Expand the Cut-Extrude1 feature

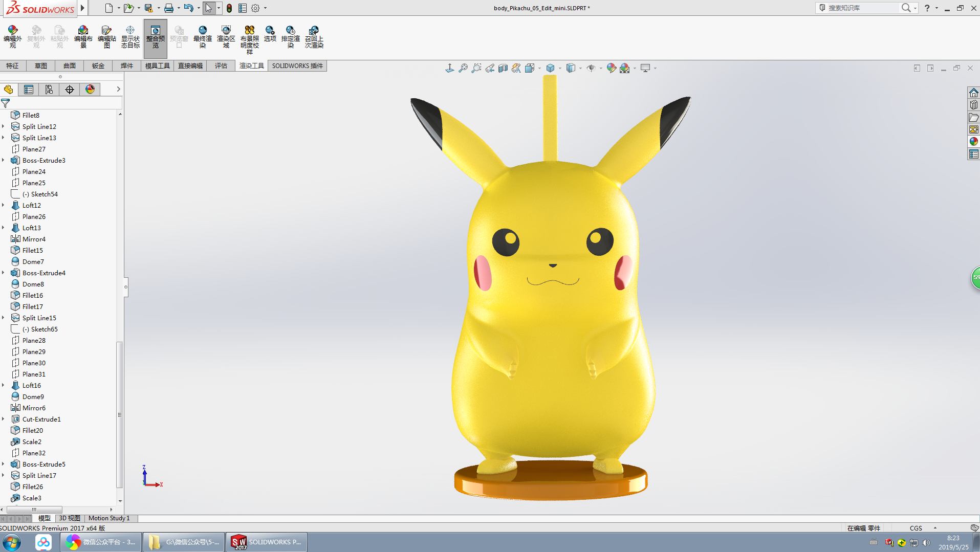[4, 419]
